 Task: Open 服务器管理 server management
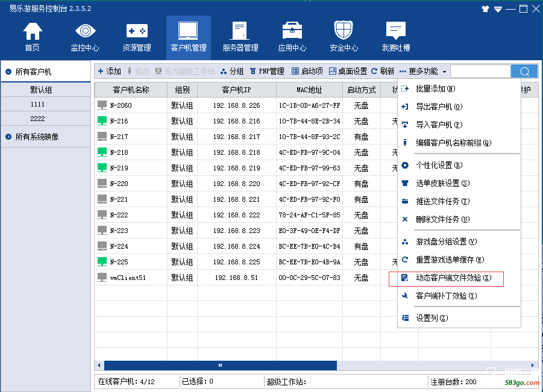(240, 37)
